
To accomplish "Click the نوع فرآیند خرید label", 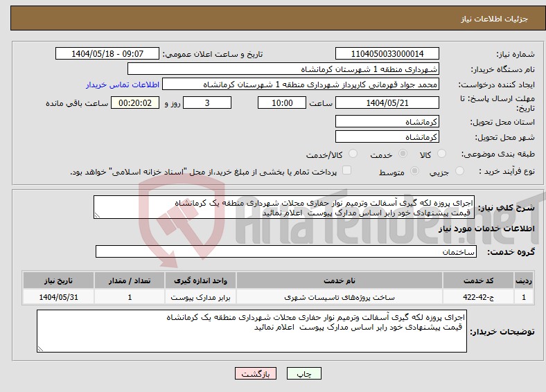I will tap(507, 171).
